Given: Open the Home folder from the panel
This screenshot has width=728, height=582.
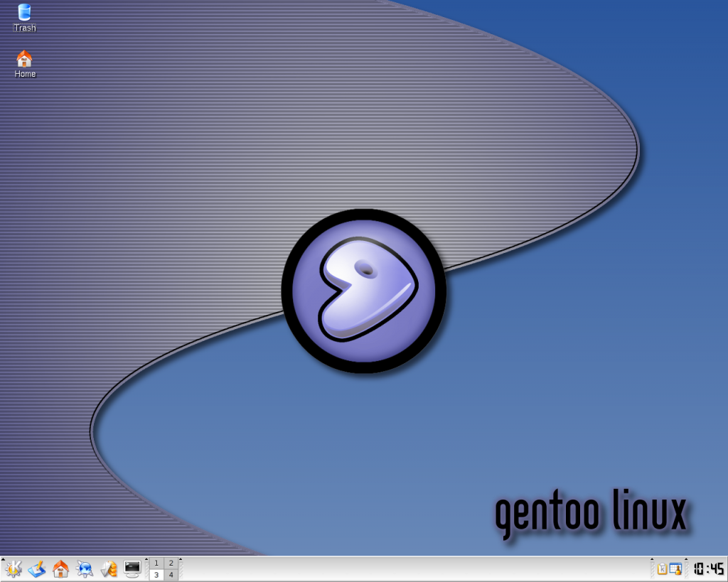Looking at the screenshot, I should [60, 568].
